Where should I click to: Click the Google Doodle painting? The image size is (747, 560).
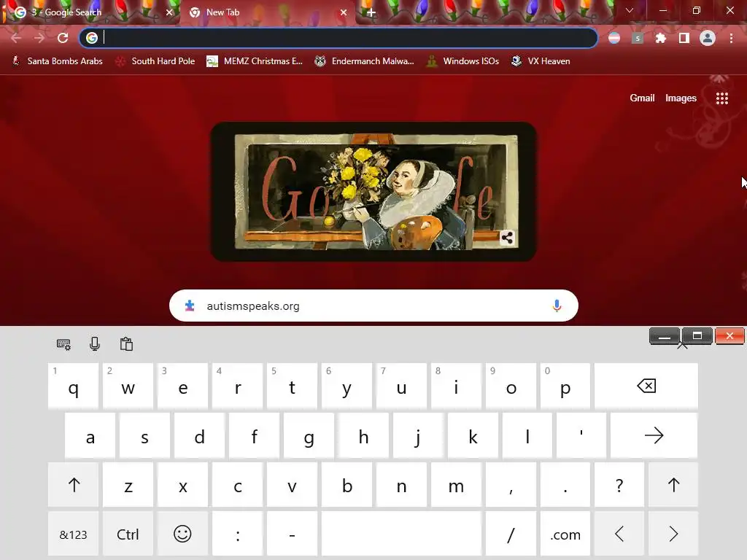[373, 192]
